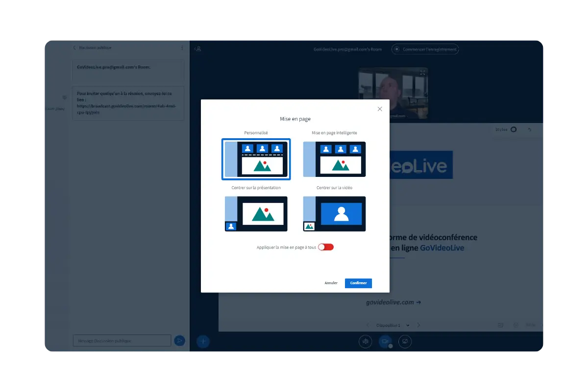The width and height of the screenshot is (588, 392).
Task: Toggle the users list icon
Action: click(198, 49)
